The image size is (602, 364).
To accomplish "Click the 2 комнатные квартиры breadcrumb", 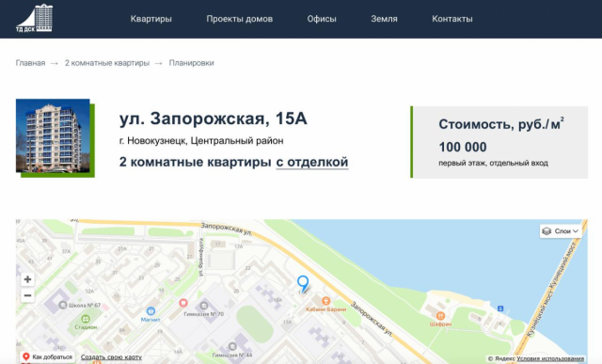I will coord(107,63).
